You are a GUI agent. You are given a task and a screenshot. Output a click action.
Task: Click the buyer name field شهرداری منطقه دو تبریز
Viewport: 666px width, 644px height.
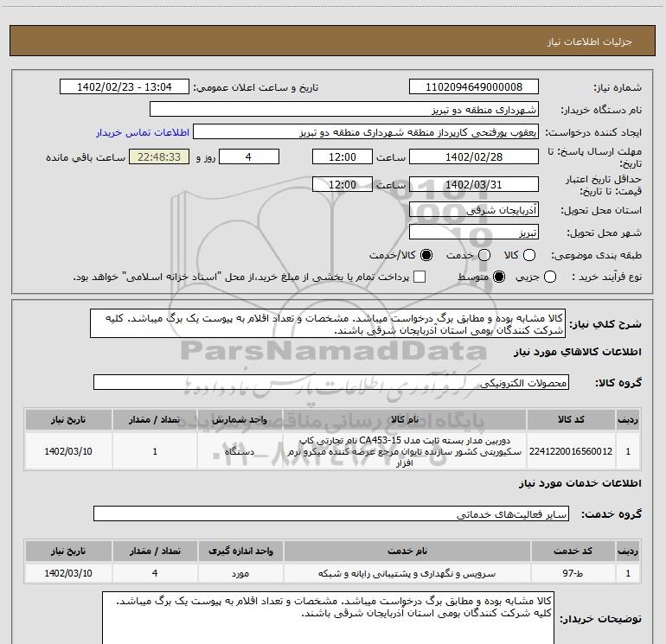coord(344,109)
